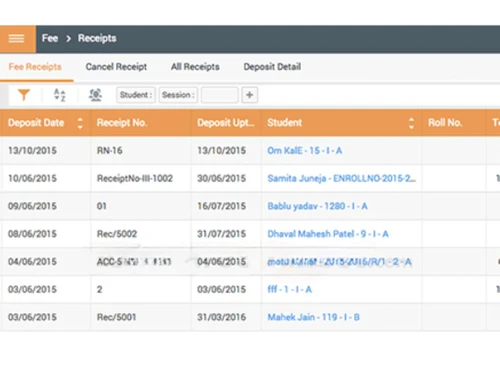Open student Mahek Jain - 119 link

[313, 317]
